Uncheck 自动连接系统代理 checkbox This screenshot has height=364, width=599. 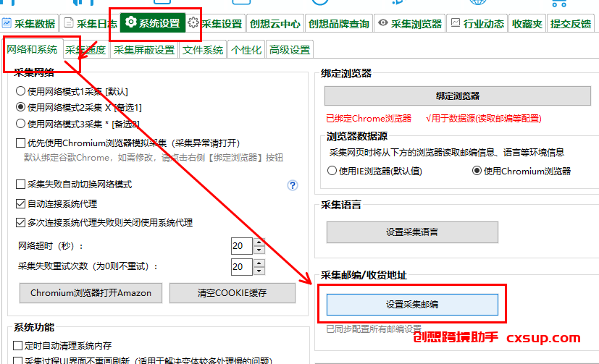[x=20, y=204]
